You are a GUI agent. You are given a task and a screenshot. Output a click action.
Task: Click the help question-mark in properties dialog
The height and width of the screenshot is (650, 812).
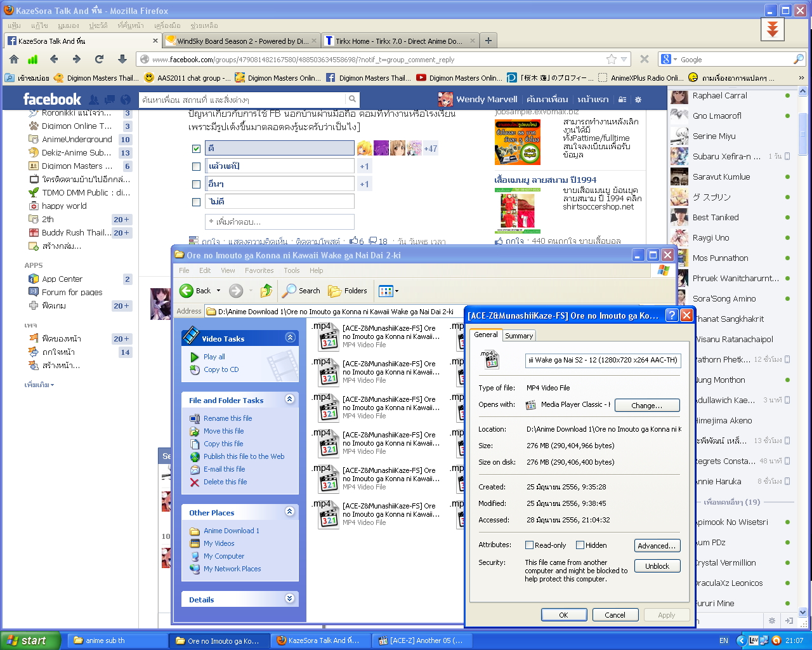coord(671,315)
